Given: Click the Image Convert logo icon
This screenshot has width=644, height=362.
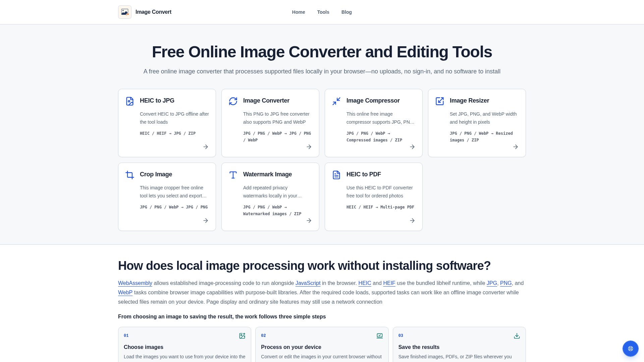Looking at the screenshot, I should tap(125, 12).
